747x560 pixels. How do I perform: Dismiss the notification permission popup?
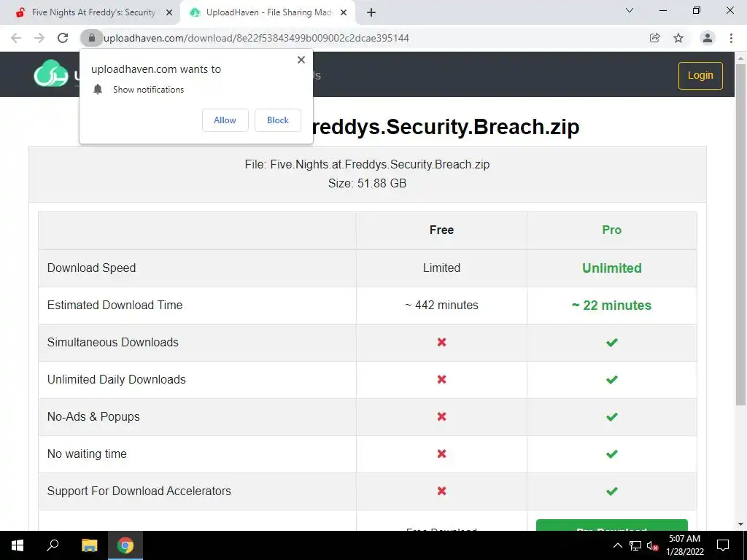tap(301, 60)
